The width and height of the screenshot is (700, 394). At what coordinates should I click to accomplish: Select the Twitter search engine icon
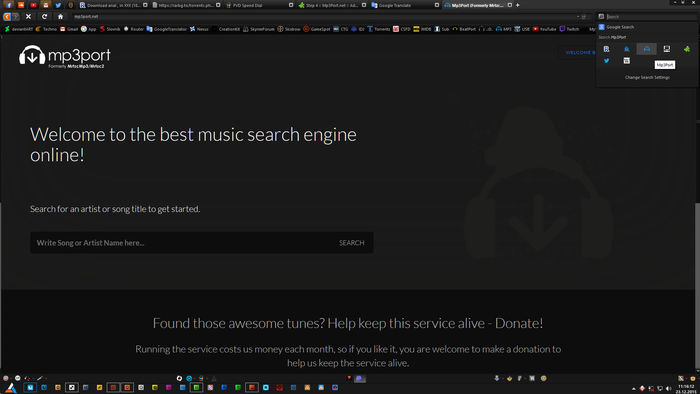606,61
